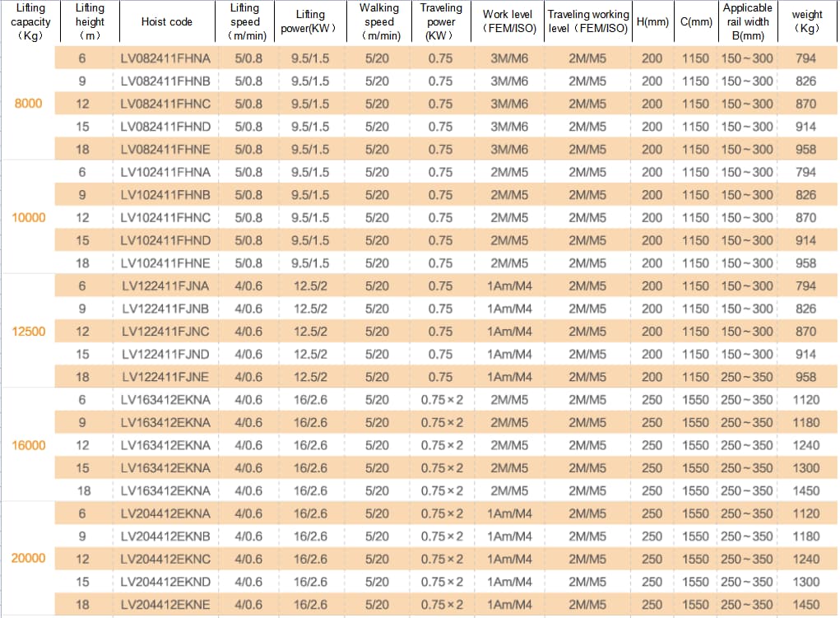The height and width of the screenshot is (618, 840).
Task: Select hoist code LV204412EKND
Action: pyautogui.click(x=165, y=582)
